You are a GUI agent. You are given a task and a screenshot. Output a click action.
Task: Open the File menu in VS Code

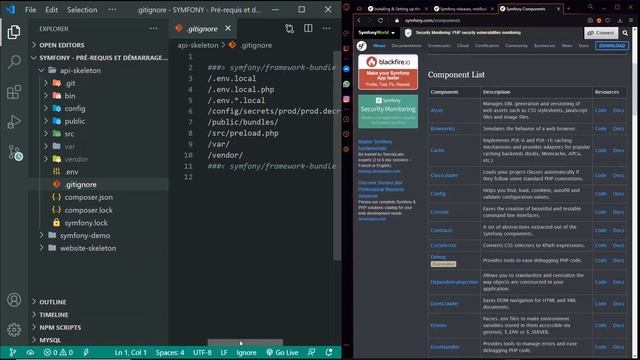(x=30, y=9)
